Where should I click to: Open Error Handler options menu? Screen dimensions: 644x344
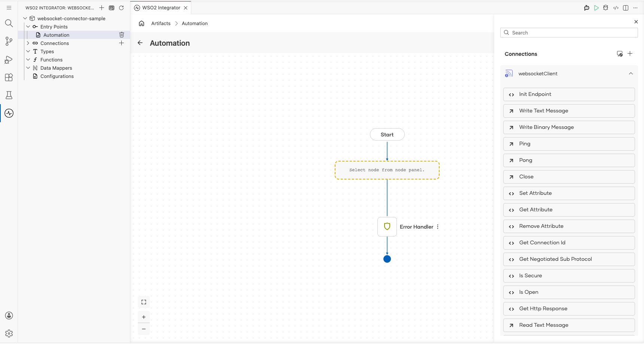coord(438,227)
